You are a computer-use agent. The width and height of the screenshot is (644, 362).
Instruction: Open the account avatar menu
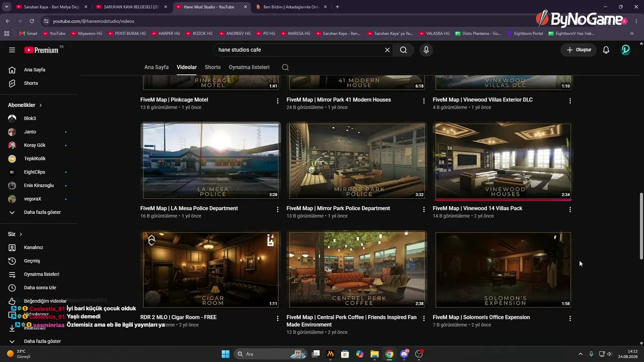(625, 50)
